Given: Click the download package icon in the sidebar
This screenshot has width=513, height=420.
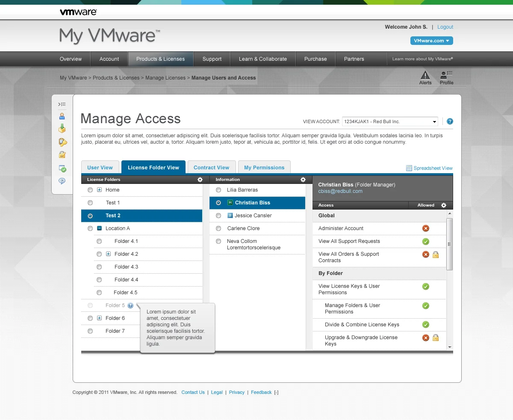Looking at the screenshot, I should (x=62, y=128).
